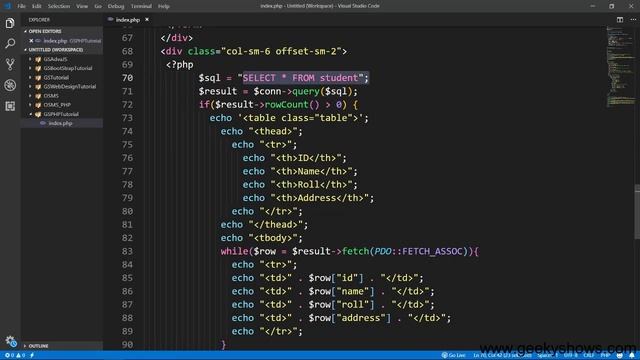Click line number 70 in gutter
The height and width of the screenshot is (360, 640).
[127, 78]
